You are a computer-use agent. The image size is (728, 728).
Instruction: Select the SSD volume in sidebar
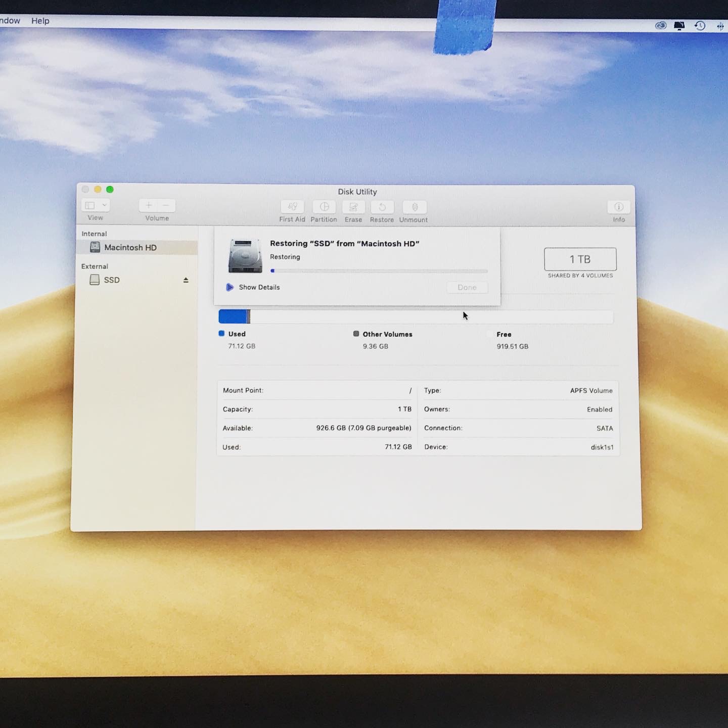tap(112, 280)
